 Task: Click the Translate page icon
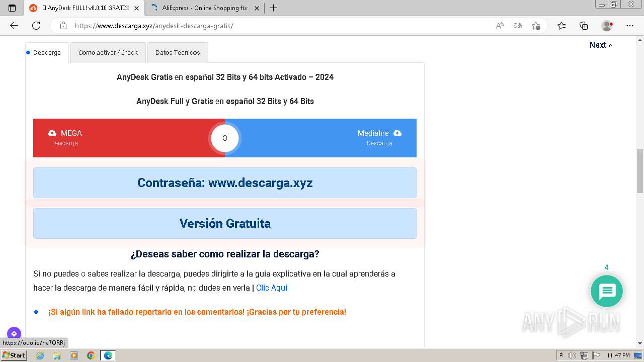tap(518, 26)
